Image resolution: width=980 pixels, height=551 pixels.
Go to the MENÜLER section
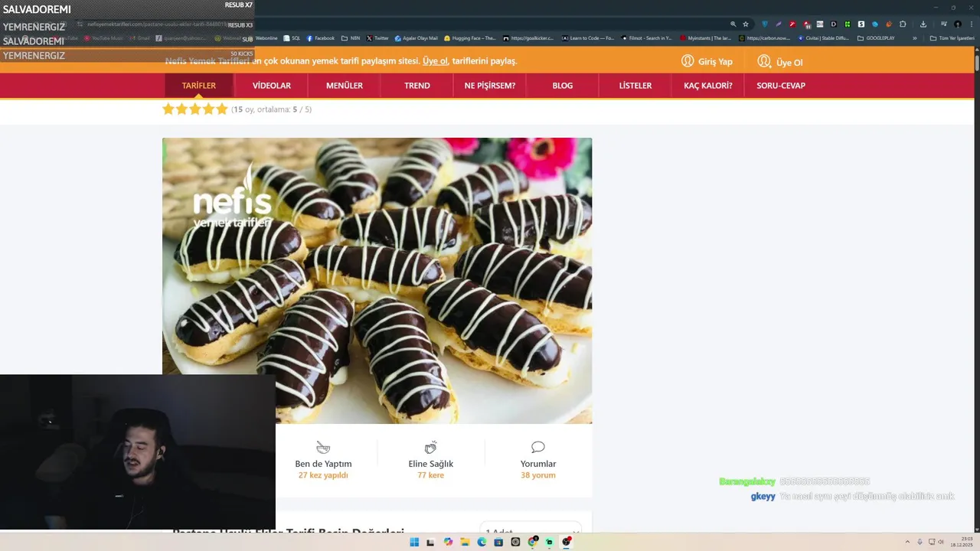coord(345,86)
